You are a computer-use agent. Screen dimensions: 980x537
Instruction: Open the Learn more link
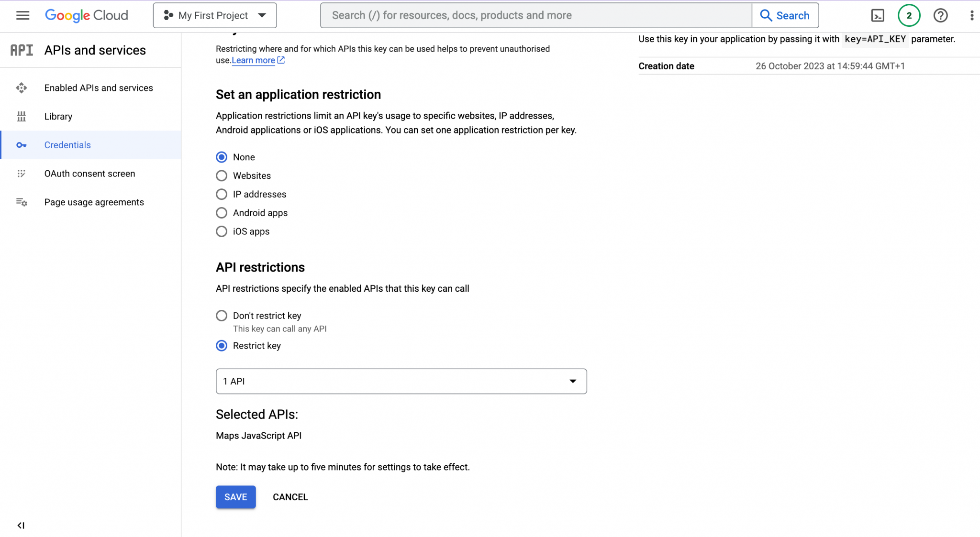[x=254, y=60]
